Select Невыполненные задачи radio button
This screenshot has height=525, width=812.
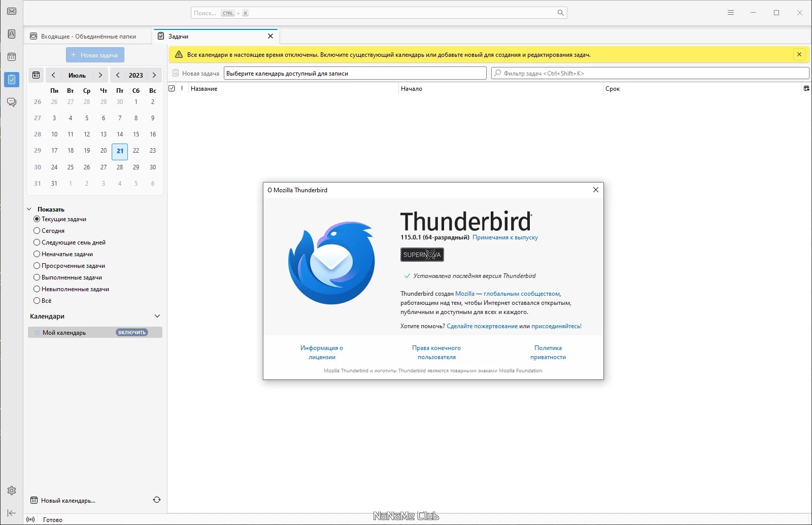(x=37, y=289)
